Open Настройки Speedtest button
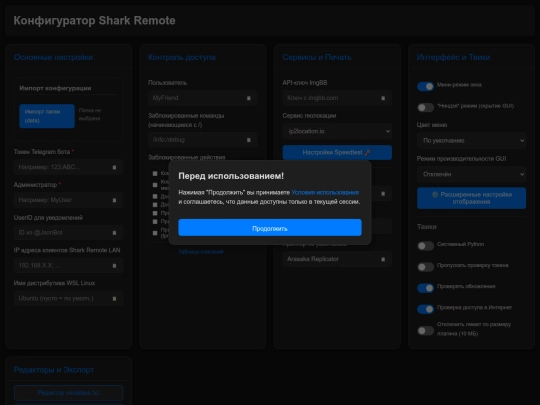 click(x=337, y=153)
